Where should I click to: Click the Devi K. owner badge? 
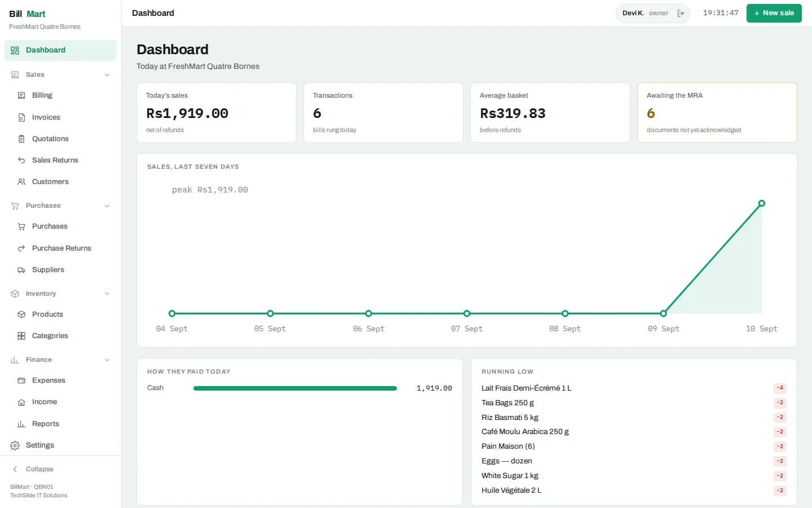click(x=652, y=13)
